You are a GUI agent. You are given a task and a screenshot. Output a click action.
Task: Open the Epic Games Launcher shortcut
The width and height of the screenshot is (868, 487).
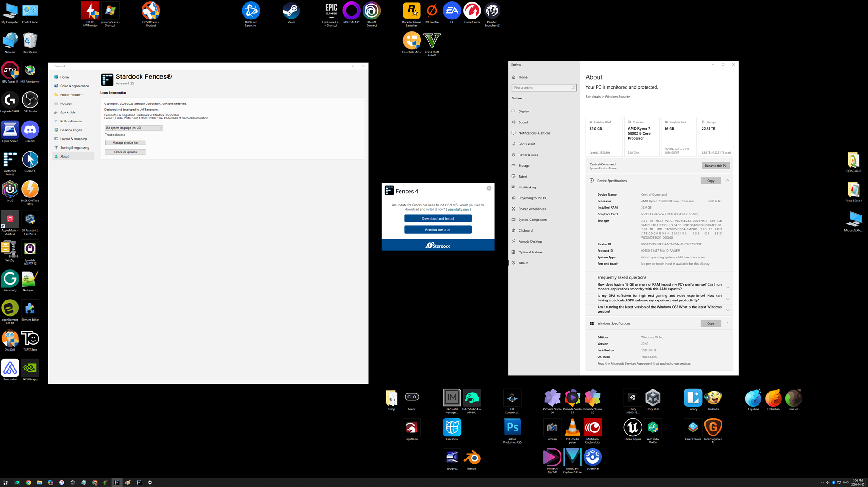(x=331, y=11)
